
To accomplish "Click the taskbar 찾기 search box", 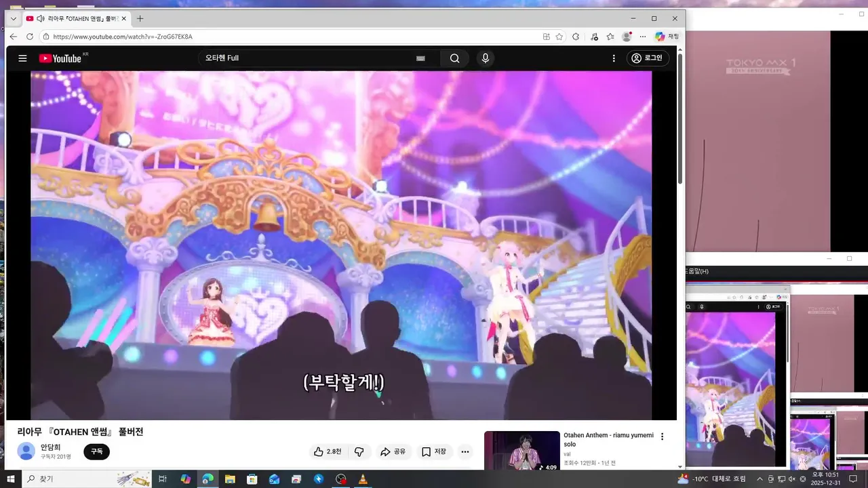I will [87, 479].
